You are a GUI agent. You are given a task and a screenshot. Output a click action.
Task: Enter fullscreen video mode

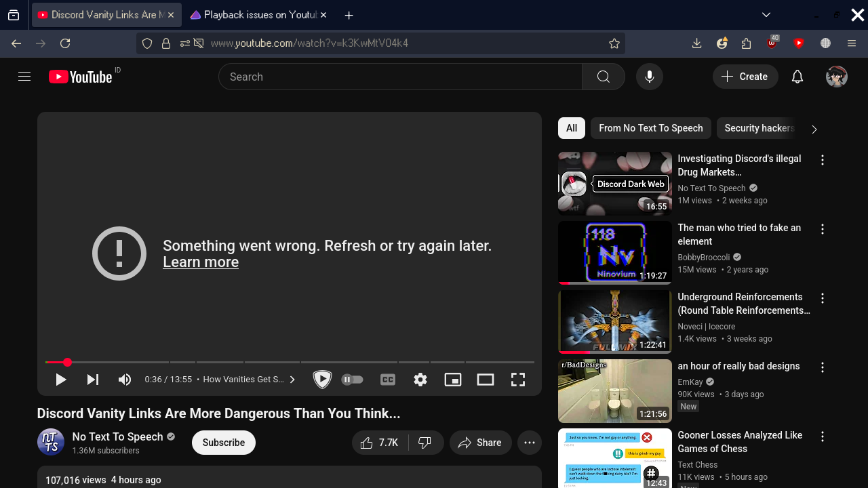click(x=518, y=380)
